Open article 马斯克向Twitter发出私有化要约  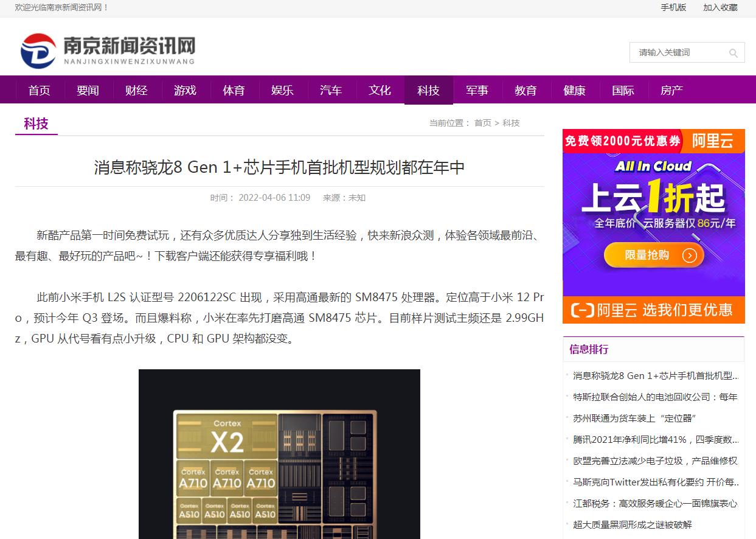656,482
